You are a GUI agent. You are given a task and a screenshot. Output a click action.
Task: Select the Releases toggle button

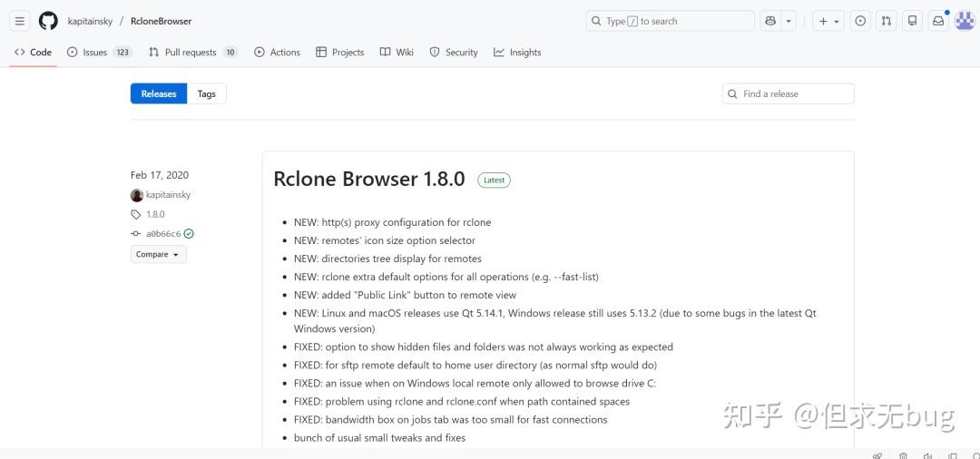(159, 93)
